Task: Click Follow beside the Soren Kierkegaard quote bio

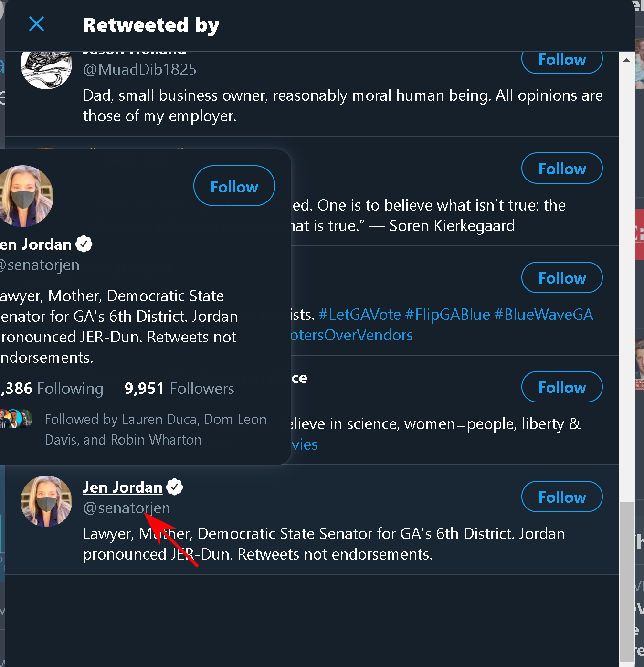Action: (x=561, y=169)
